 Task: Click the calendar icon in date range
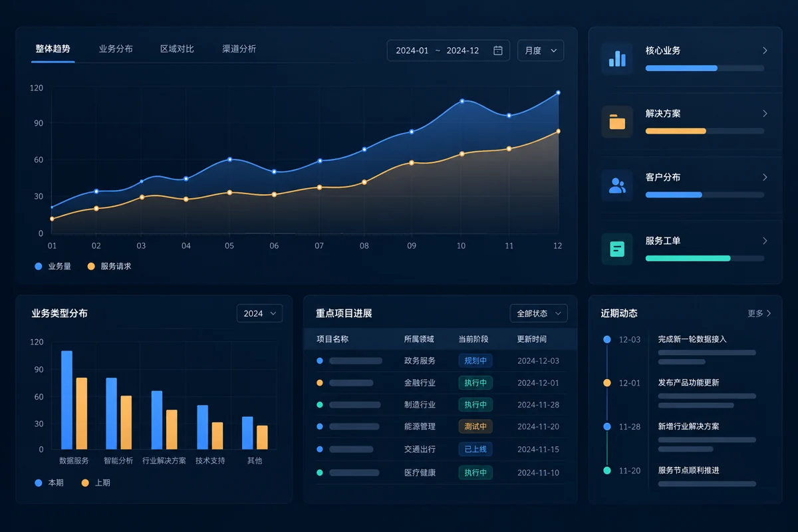pos(497,51)
